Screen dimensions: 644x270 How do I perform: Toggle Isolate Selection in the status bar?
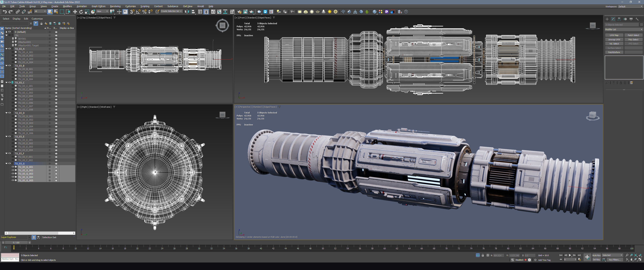[x=478, y=255]
